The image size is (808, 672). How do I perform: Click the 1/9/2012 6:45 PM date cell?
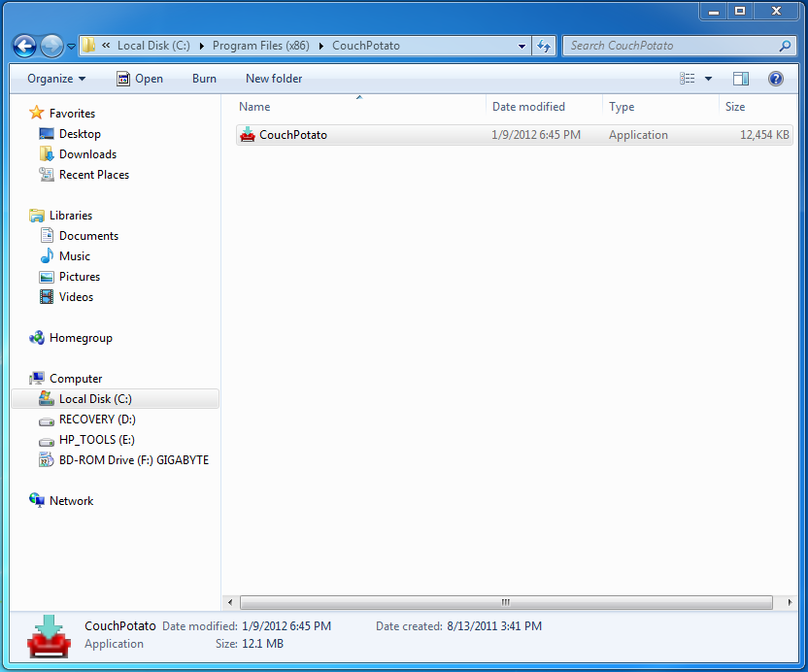536,135
